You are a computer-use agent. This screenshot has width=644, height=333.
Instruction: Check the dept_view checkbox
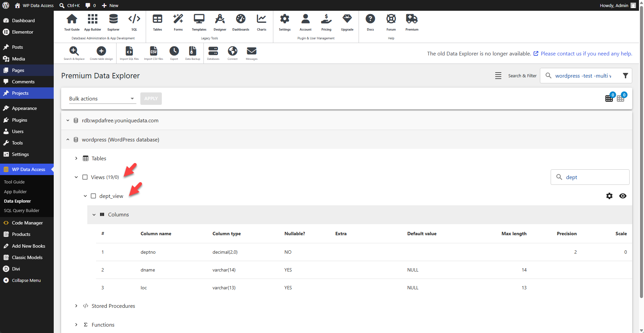pyautogui.click(x=93, y=196)
